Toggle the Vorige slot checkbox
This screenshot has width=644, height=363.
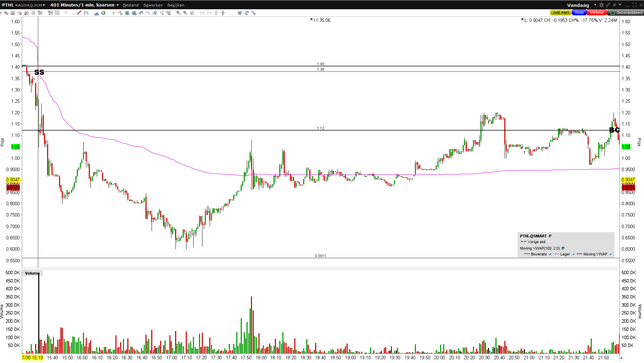(549, 242)
